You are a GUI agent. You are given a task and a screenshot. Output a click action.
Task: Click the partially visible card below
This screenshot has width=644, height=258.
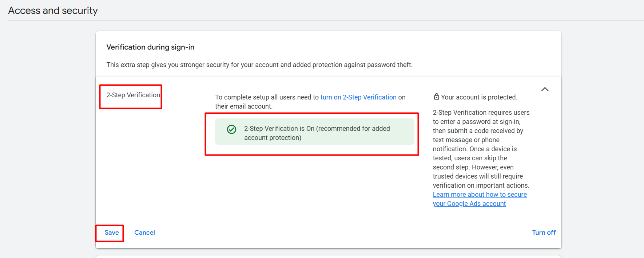coord(328,256)
